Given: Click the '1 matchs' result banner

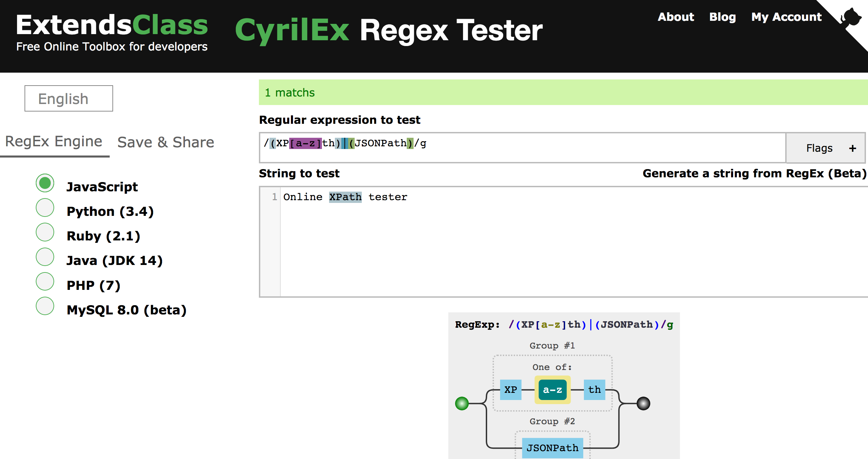Looking at the screenshot, I should point(563,92).
